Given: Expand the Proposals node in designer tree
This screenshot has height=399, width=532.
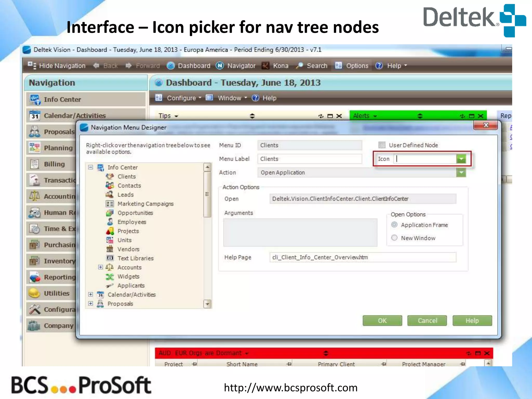Looking at the screenshot, I should coord(90,303).
